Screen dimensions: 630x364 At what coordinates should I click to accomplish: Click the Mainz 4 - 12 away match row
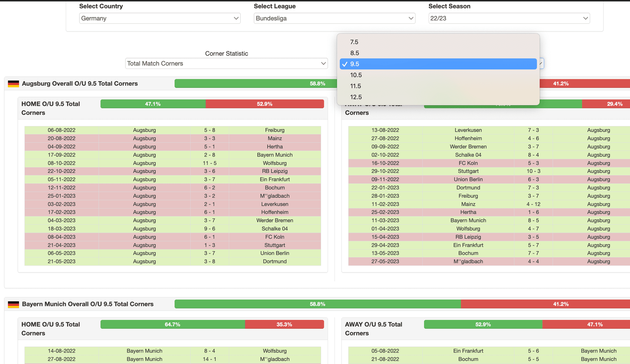(489, 204)
